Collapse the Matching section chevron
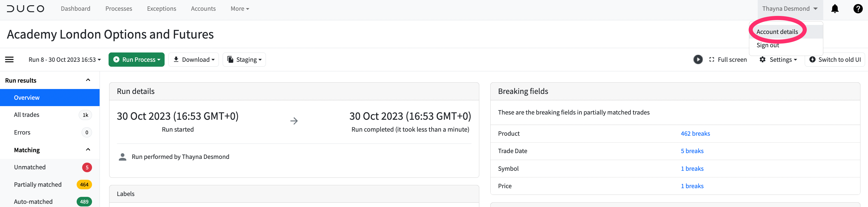Image resolution: width=868 pixels, height=207 pixels. pos(88,150)
